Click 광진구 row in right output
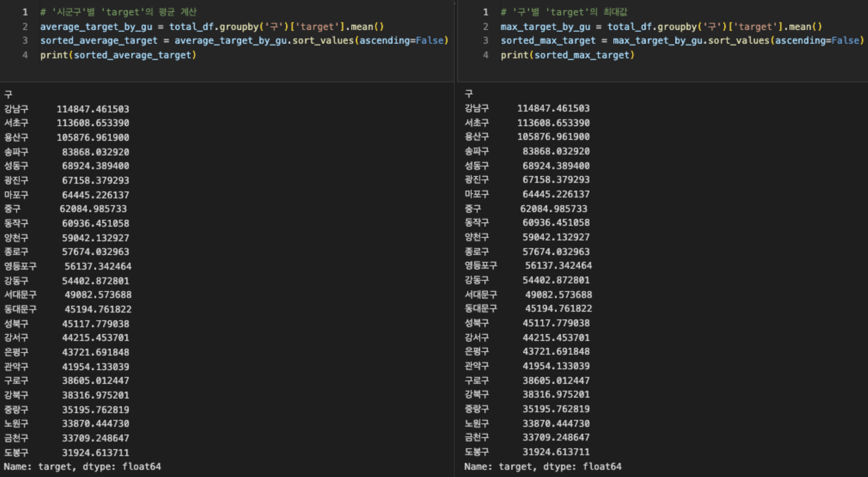 tap(527, 180)
